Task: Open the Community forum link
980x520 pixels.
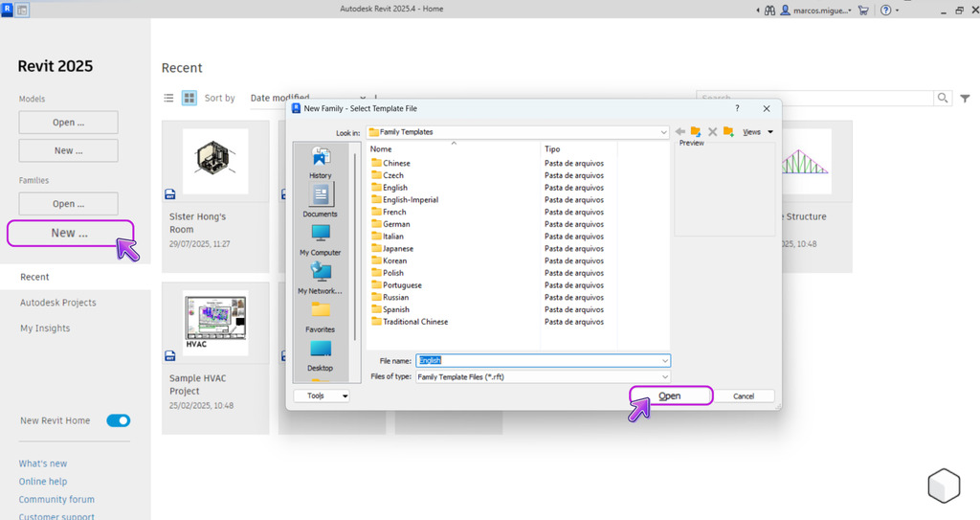Action: (56, 500)
